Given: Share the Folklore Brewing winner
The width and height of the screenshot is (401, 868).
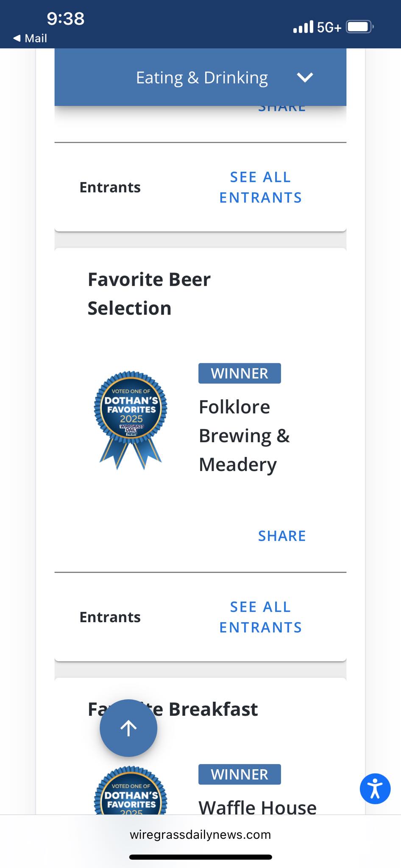Looking at the screenshot, I should [282, 535].
